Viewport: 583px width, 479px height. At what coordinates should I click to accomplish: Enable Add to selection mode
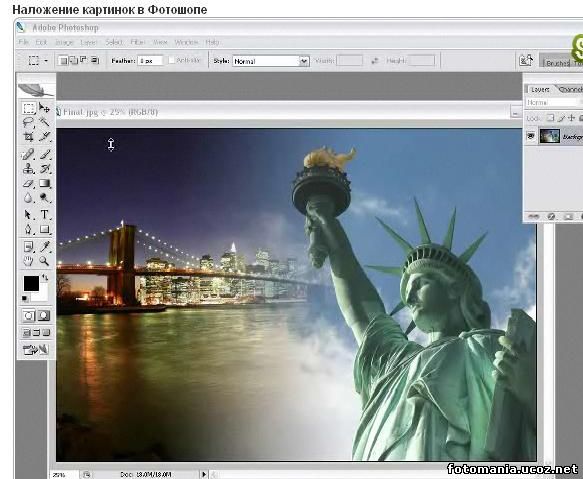pyautogui.click(x=74, y=60)
